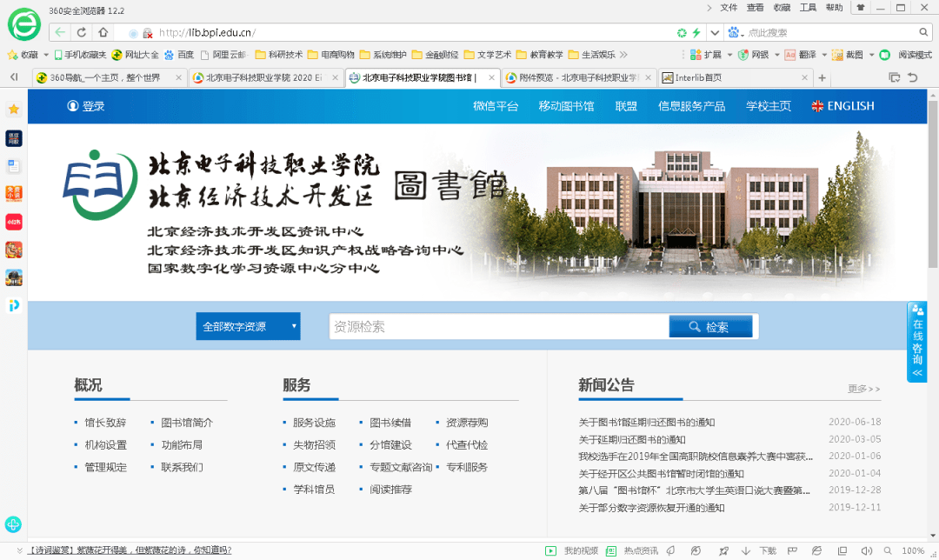The height and width of the screenshot is (560, 939).
Task: Click the 登录 login icon
Action: [73, 106]
